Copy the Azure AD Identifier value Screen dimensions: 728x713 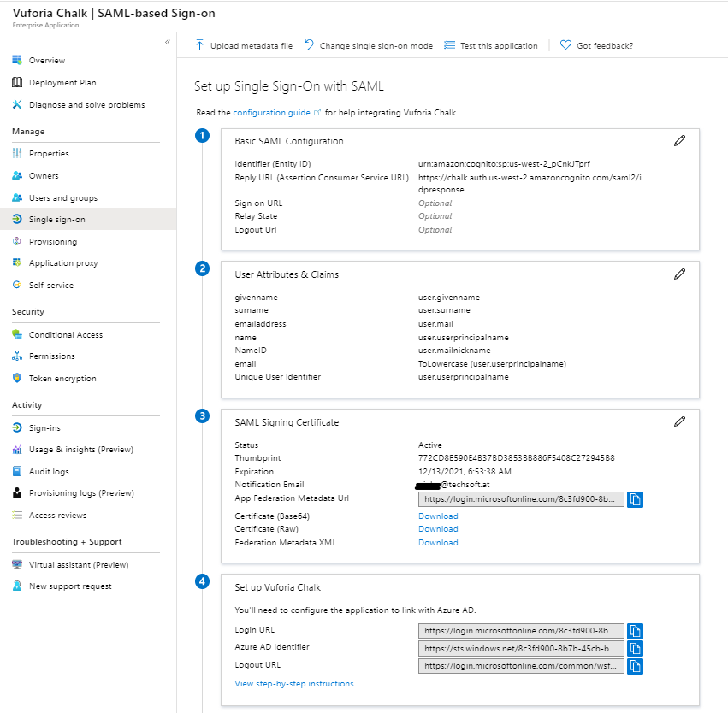tap(635, 649)
